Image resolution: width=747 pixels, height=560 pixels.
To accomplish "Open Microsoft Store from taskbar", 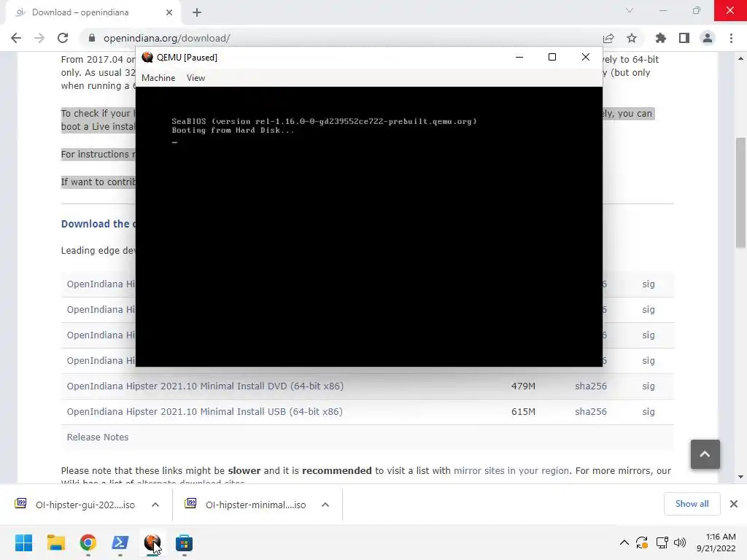I will click(x=184, y=542).
